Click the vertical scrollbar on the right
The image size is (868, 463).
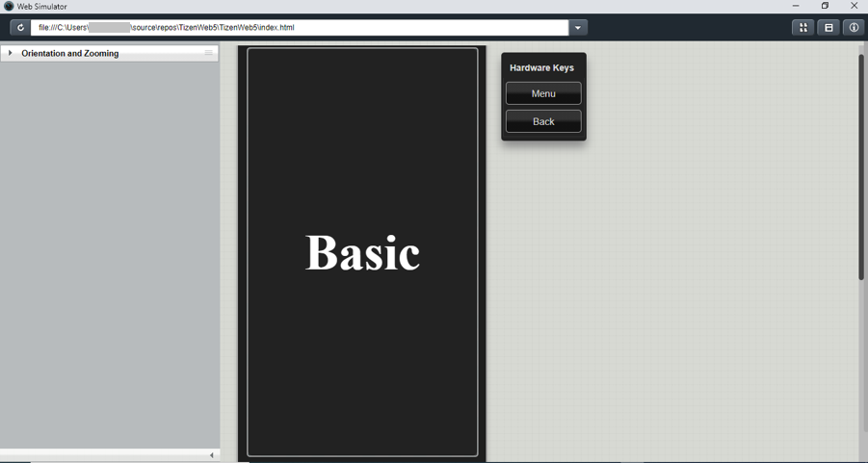[861, 168]
